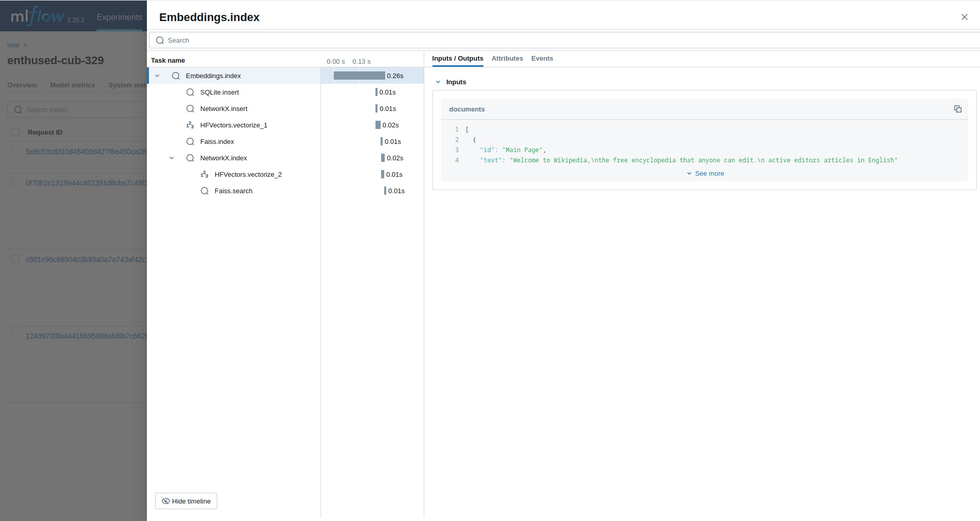This screenshot has width=980, height=521.
Task: Click the Faiss.index span icon
Action: pyautogui.click(x=190, y=142)
